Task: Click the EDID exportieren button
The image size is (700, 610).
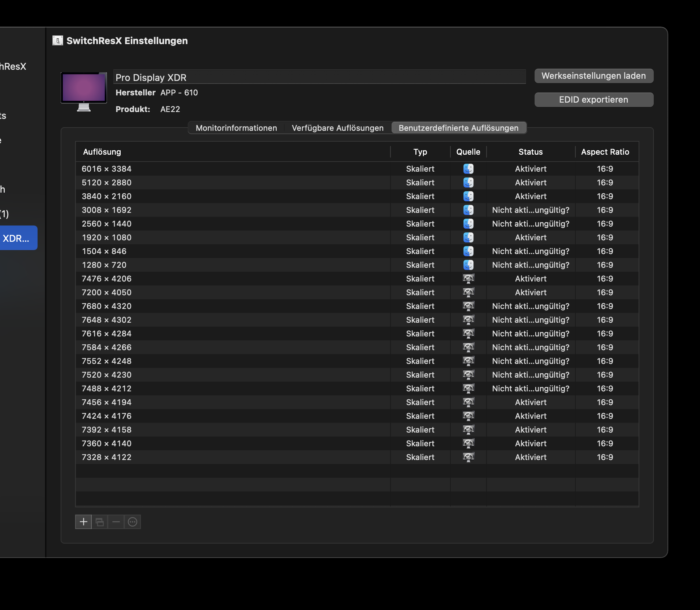Action: coord(593,100)
